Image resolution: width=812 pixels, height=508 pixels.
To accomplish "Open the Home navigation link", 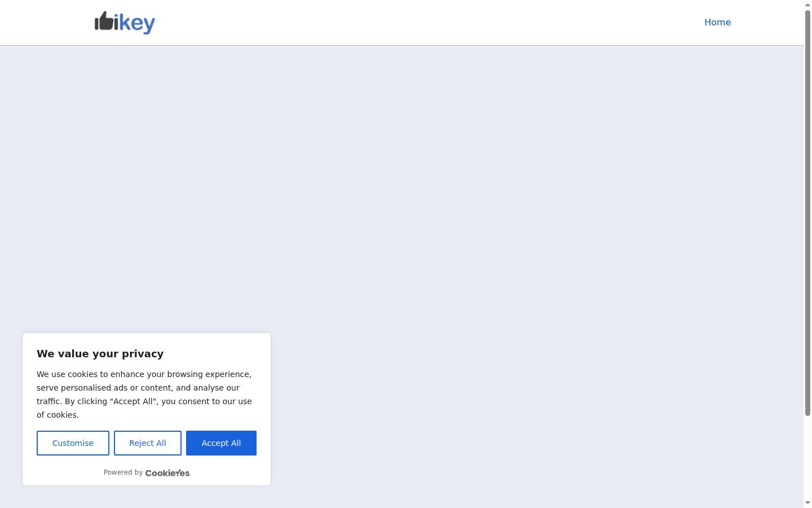I will pyautogui.click(x=717, y=23).
